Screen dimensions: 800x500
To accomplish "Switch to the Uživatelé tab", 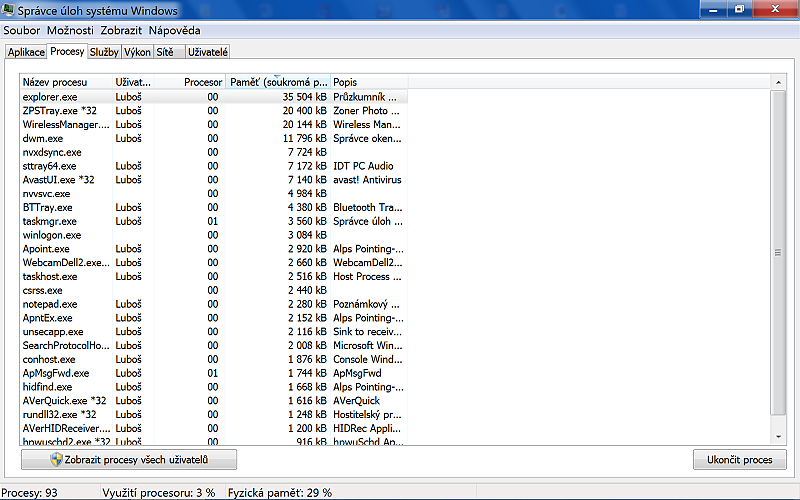I will 208,51.
